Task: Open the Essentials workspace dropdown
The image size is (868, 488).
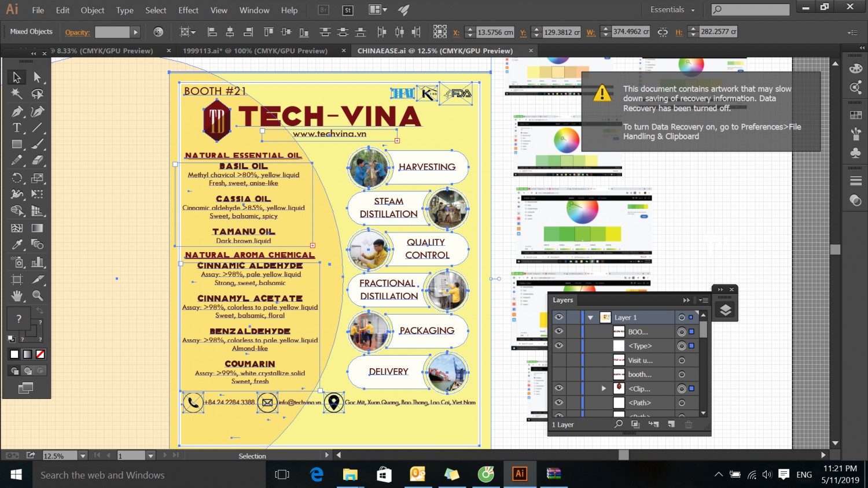Action: coord(672,10)
